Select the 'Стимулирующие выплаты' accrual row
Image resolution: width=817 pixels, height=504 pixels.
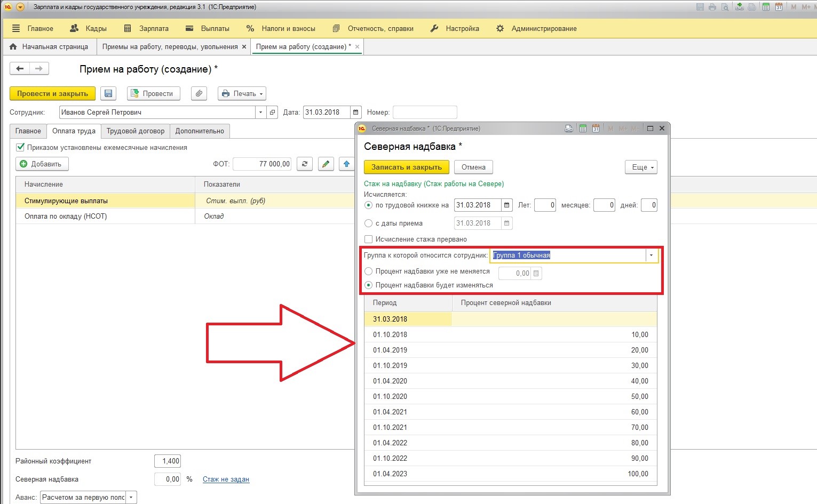186,201
